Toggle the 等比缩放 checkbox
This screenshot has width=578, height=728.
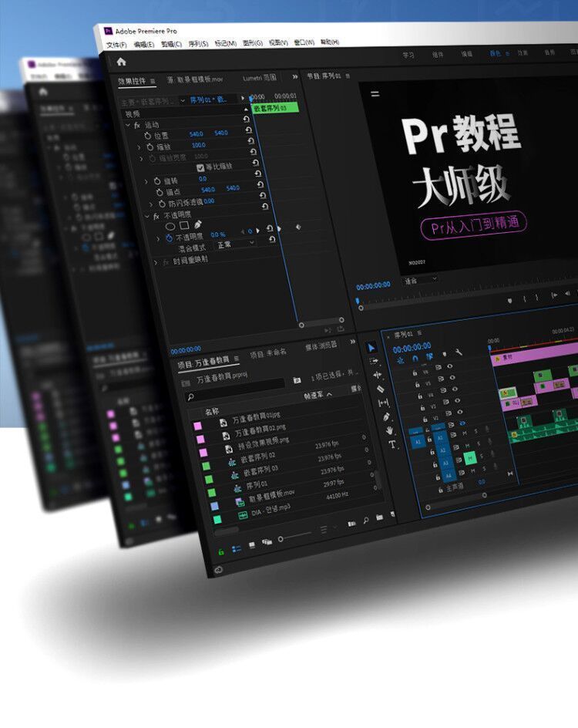click(x=200, y=167)
